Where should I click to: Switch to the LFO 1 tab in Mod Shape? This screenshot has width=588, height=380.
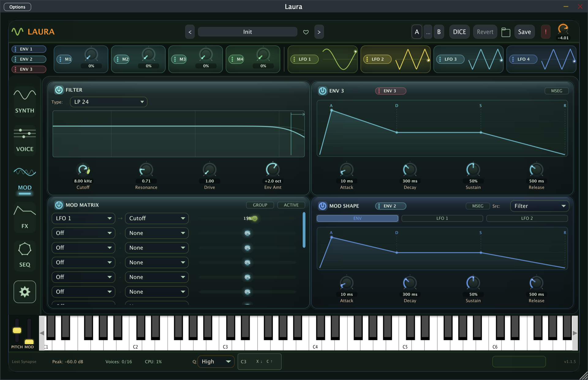tap(442, 218)
